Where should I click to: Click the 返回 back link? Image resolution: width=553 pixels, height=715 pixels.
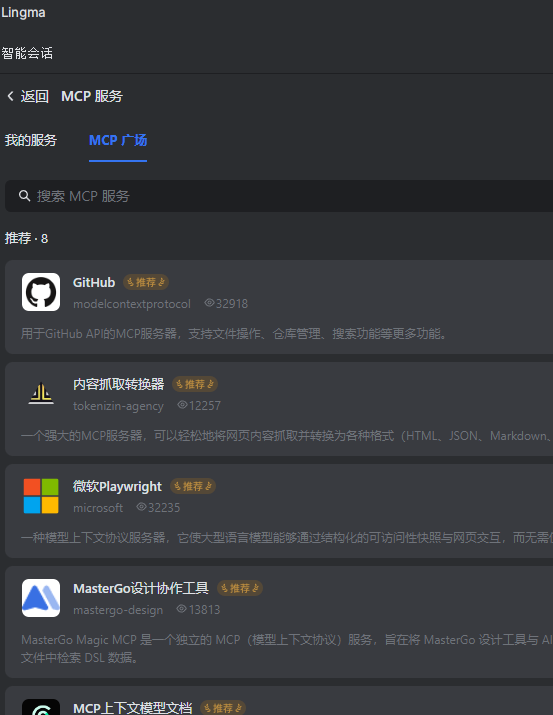tap(35, 96)
